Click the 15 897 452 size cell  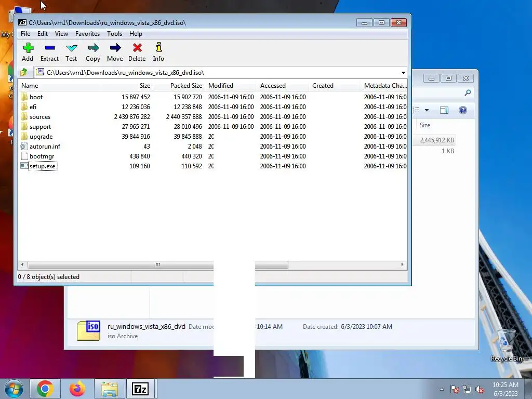(136, 97)
